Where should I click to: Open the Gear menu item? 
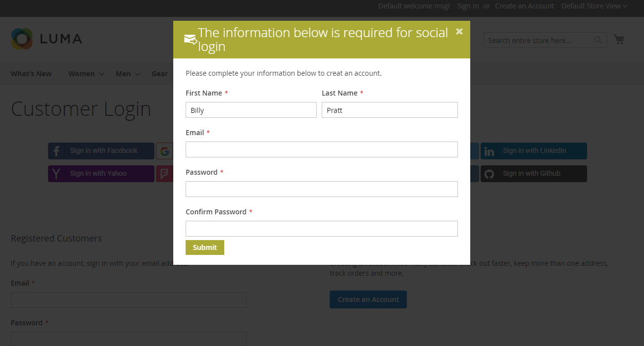pyautogui.click(x=160, y=74)
